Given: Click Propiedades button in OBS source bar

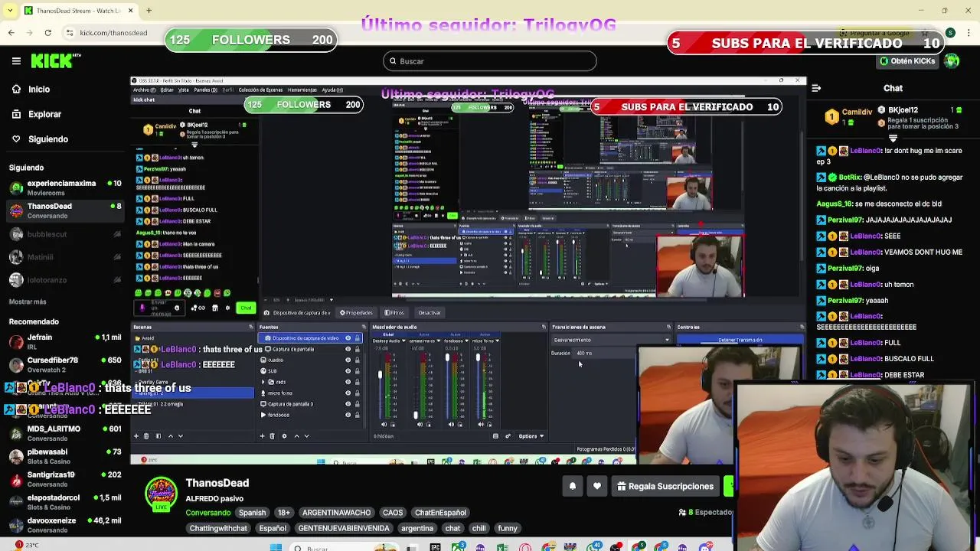Looking at the screenshot, I should tap(356, 312).
